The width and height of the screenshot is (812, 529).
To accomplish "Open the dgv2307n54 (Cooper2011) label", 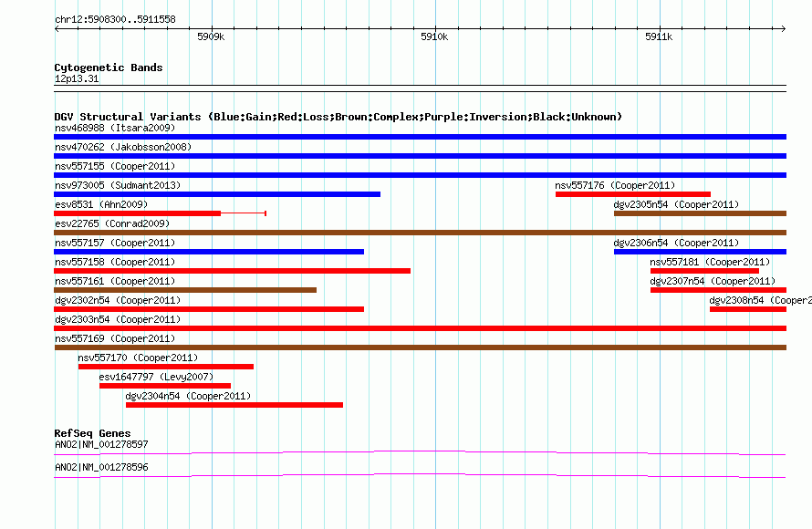I will pyautogui.click(x=713, y=281).
